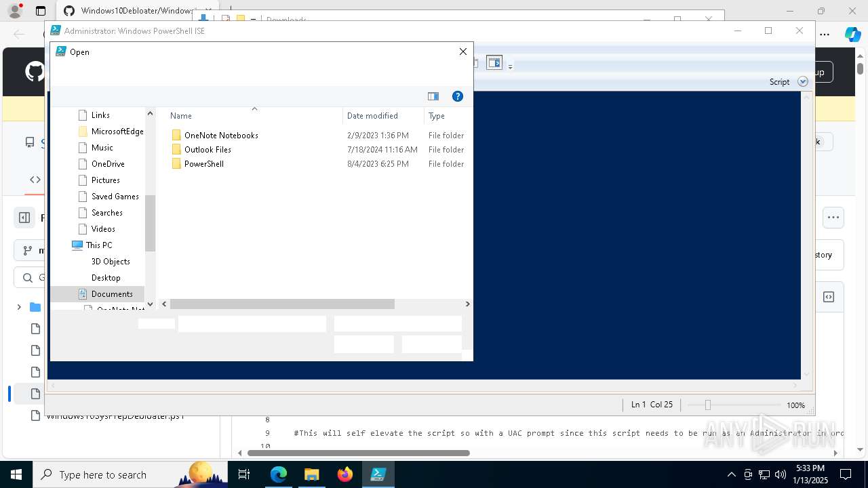
Task: Adjust the ISE zoom slider
Action: 707,405
